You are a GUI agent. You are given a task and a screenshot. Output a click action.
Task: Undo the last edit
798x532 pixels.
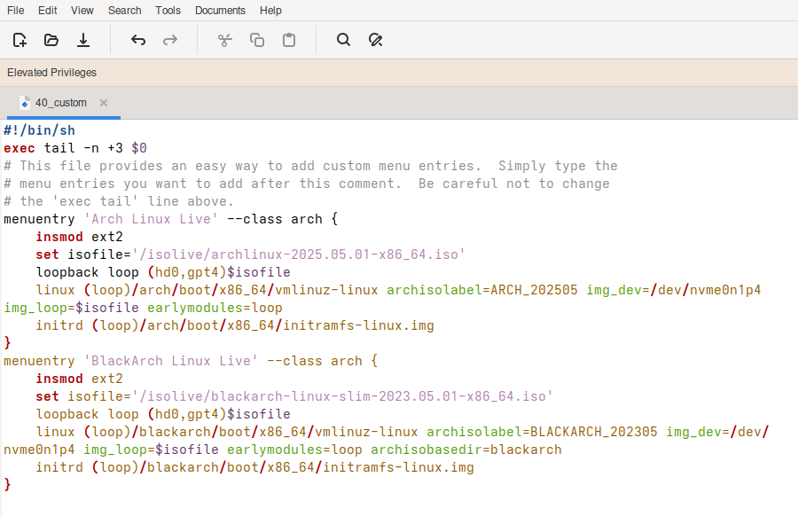pyautogui.click(x=138, y=40)
